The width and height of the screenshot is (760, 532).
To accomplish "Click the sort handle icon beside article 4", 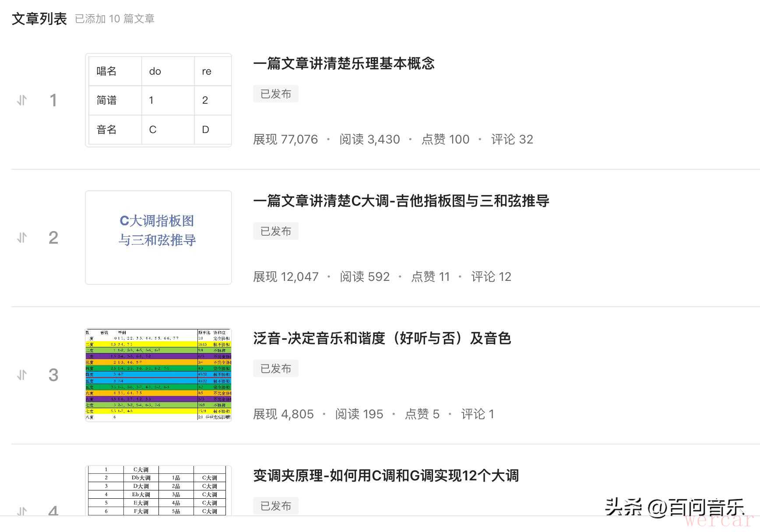I will (22, 511).
